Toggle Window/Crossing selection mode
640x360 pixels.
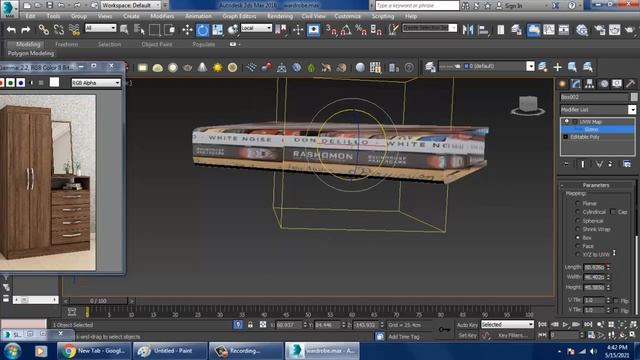(169, 30)
